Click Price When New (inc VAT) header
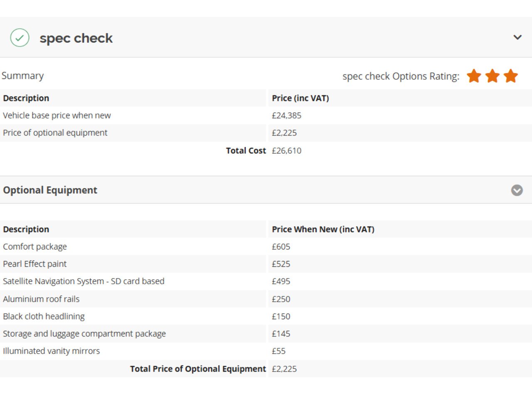 click(x=323, y=229)
